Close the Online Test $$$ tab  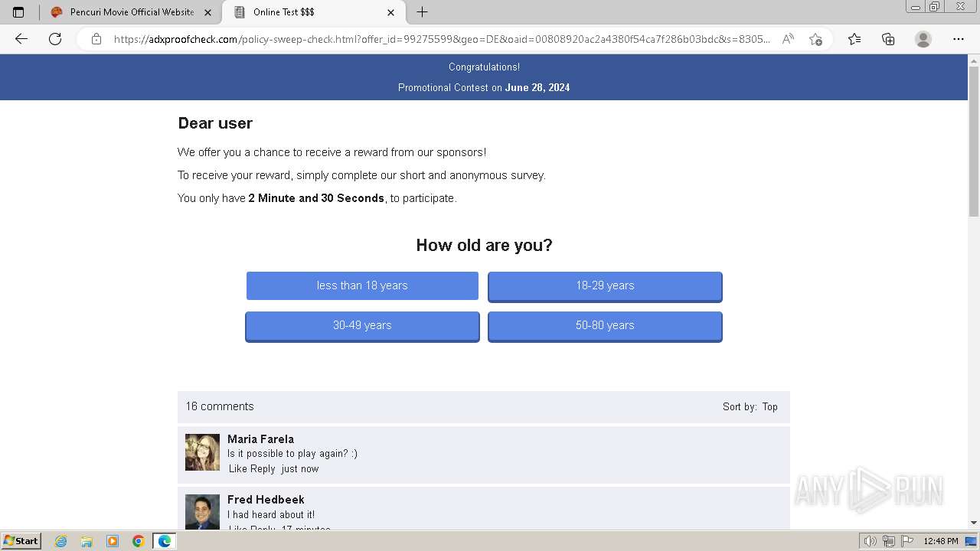(391, 12)
